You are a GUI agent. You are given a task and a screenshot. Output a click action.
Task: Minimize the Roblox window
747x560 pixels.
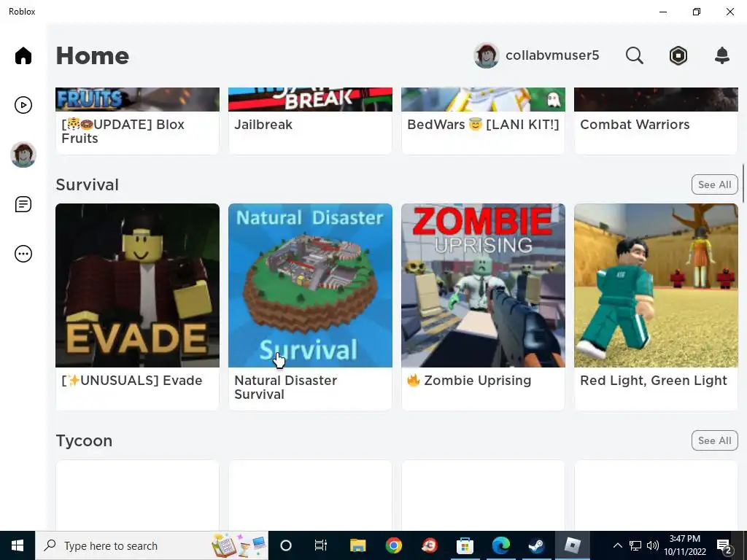(662, 12)
